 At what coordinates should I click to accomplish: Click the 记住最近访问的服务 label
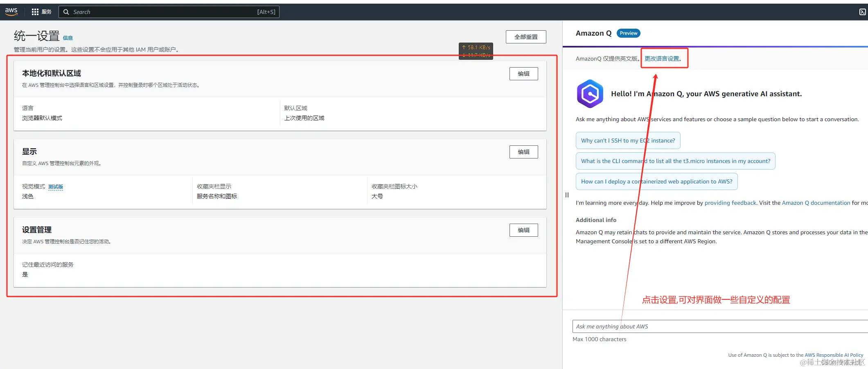tap(48, 265)
